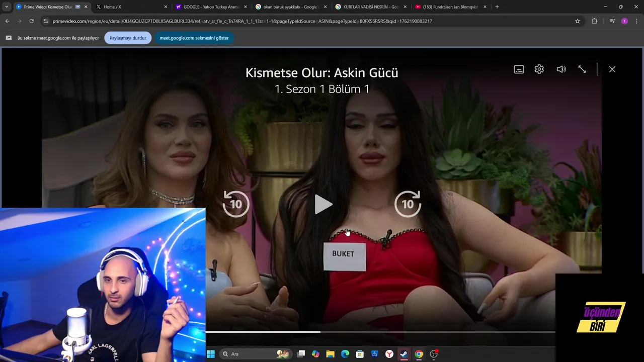Open Google Chrome from taskbar
Viewport: 644px width, 362px height.
419,354
